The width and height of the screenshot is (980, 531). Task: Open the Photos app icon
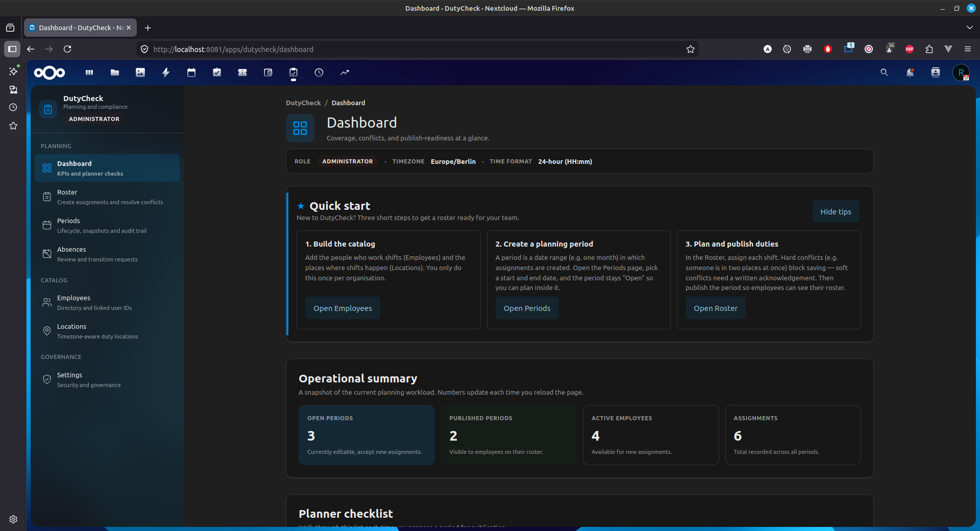point(140,73)
